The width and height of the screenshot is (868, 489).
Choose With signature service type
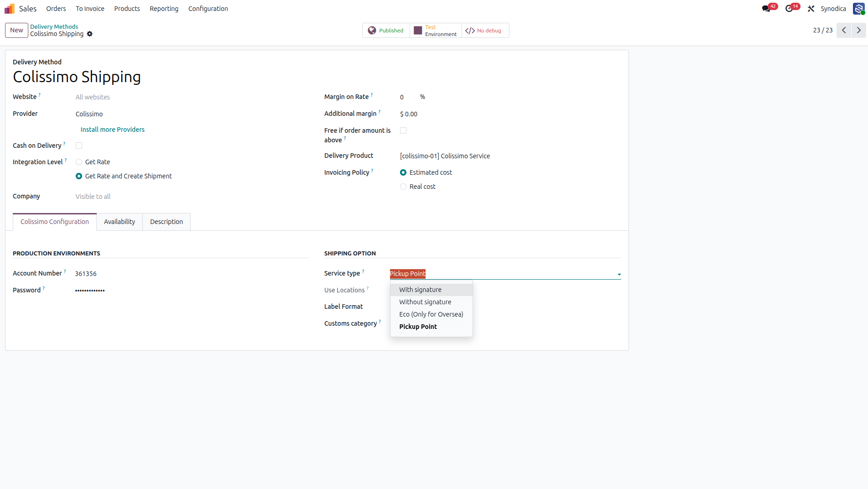coord(431,290)
